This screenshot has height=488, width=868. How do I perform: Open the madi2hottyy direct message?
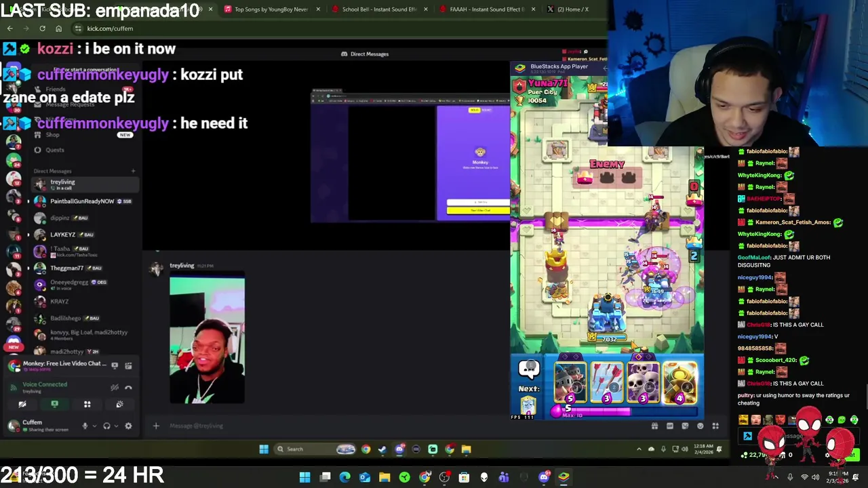click(x=85, y=351)
